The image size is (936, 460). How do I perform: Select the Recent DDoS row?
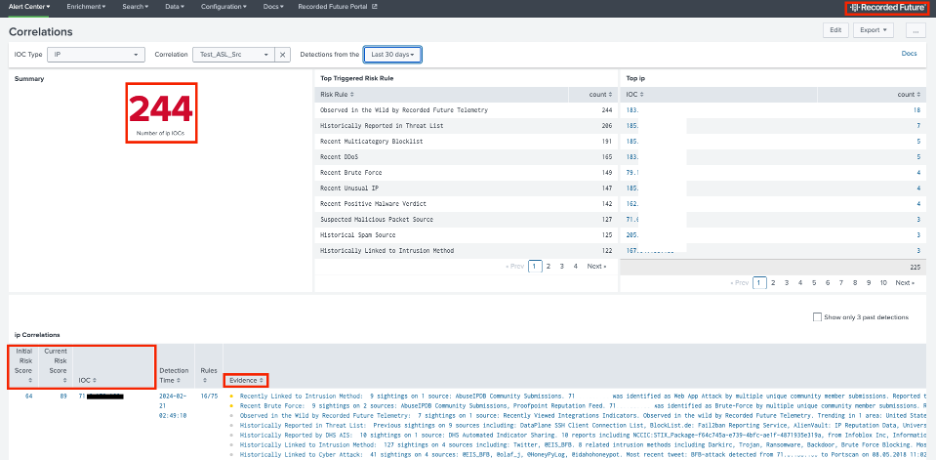click(466, 157)
